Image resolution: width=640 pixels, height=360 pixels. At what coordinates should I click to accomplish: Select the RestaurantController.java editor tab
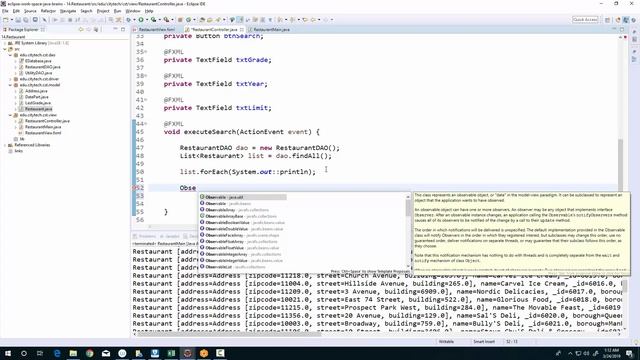(214, 29)
